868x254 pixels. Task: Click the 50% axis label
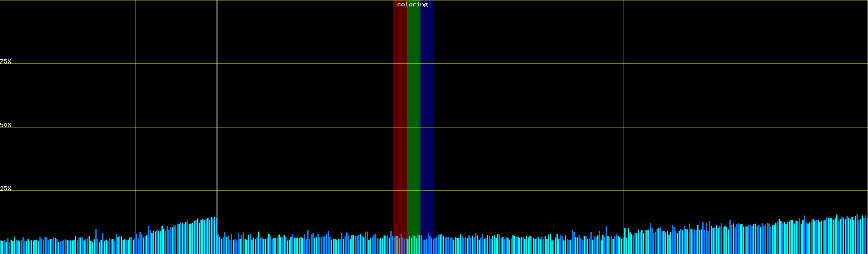coord(6,125)
